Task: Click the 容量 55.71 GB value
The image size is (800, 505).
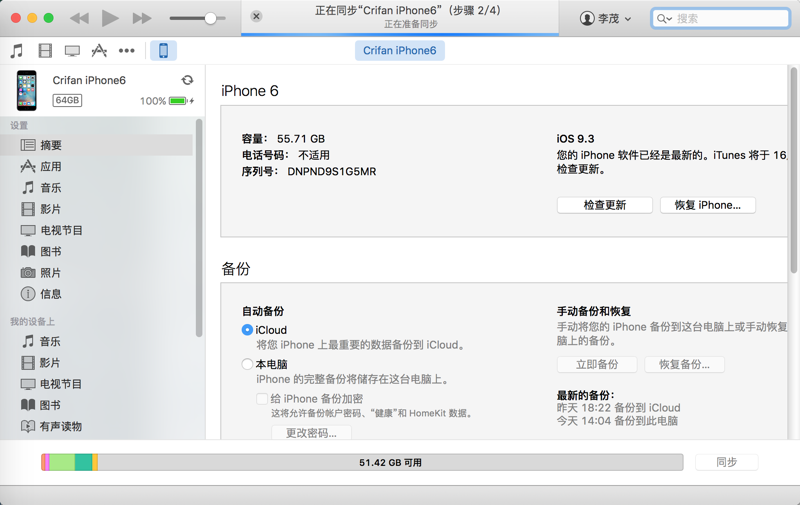Action: tap(301, 139)
